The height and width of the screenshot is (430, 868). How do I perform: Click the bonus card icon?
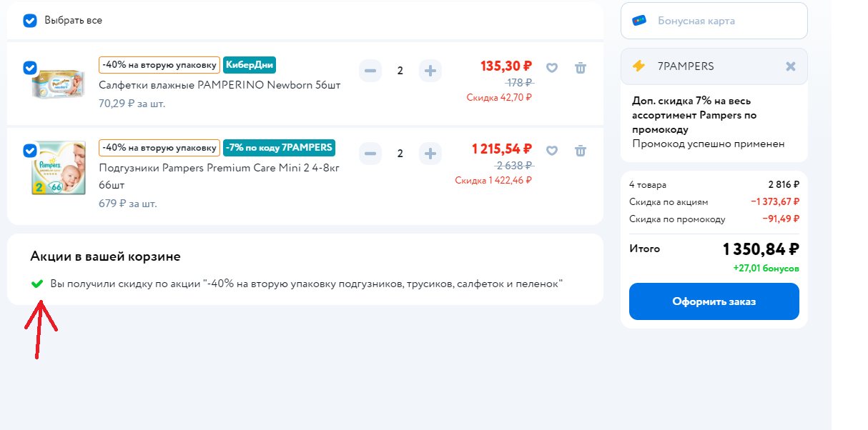[x=639, y=21]
